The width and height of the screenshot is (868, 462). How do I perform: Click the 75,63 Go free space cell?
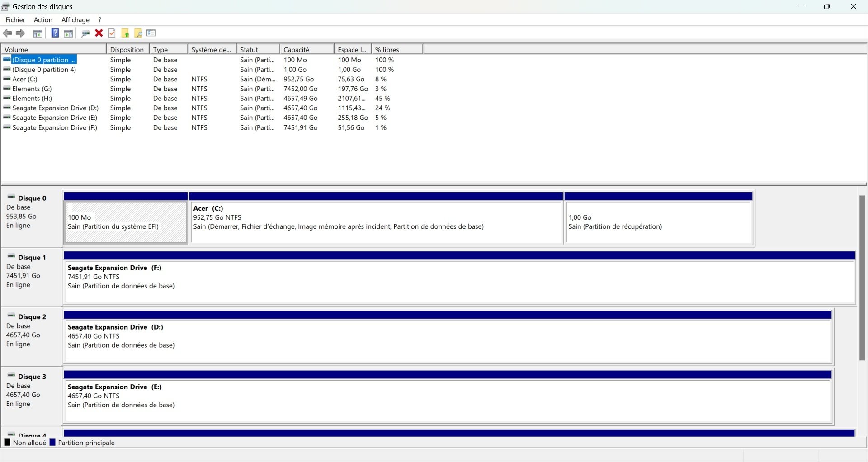point(351,79)
